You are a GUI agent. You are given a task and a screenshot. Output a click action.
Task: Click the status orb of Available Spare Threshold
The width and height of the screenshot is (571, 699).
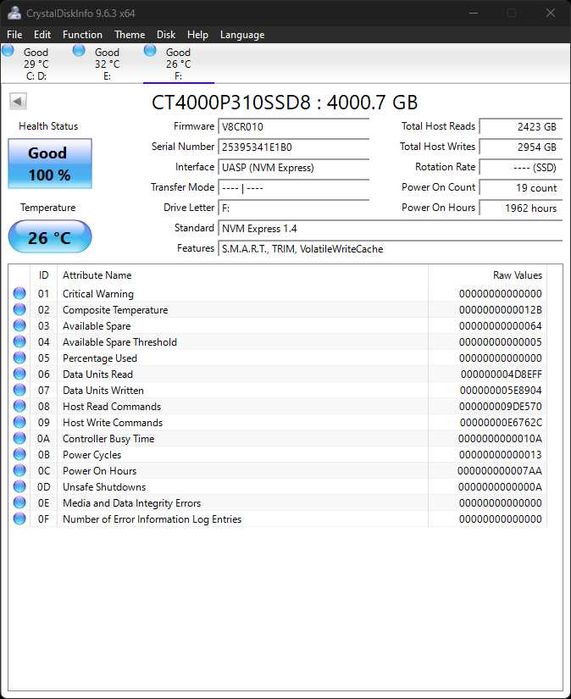(20, 341)
